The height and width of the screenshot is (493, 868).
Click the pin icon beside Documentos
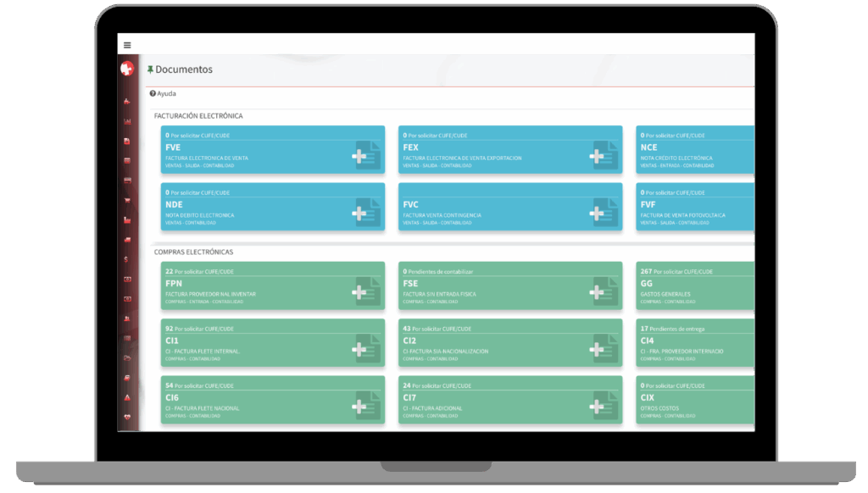tap(150, 69)
